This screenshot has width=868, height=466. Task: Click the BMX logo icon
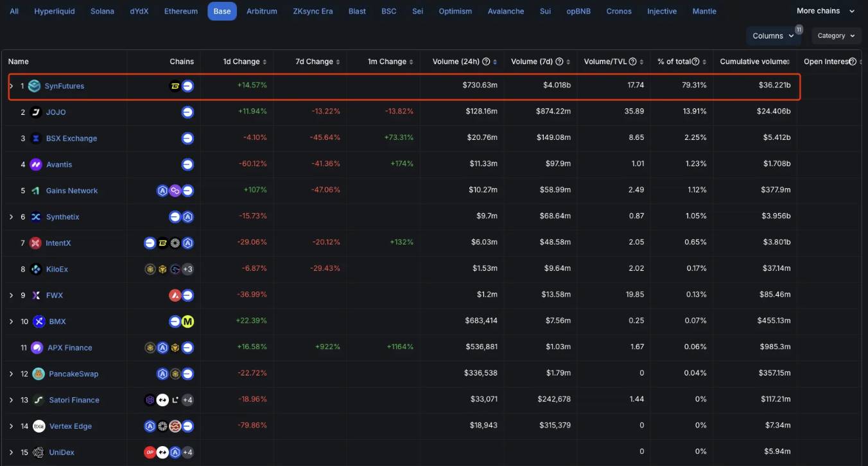pos(39,322)
